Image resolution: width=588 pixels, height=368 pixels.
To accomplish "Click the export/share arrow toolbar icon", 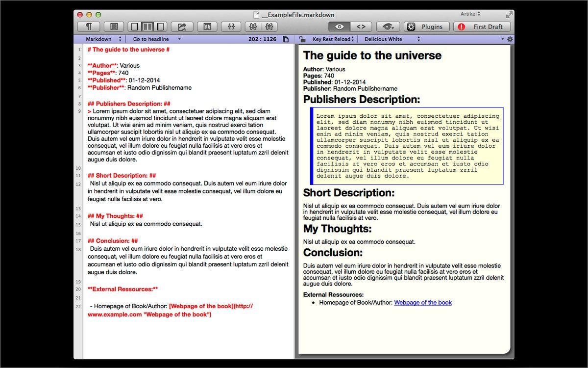I will click(x=182, y=27).
